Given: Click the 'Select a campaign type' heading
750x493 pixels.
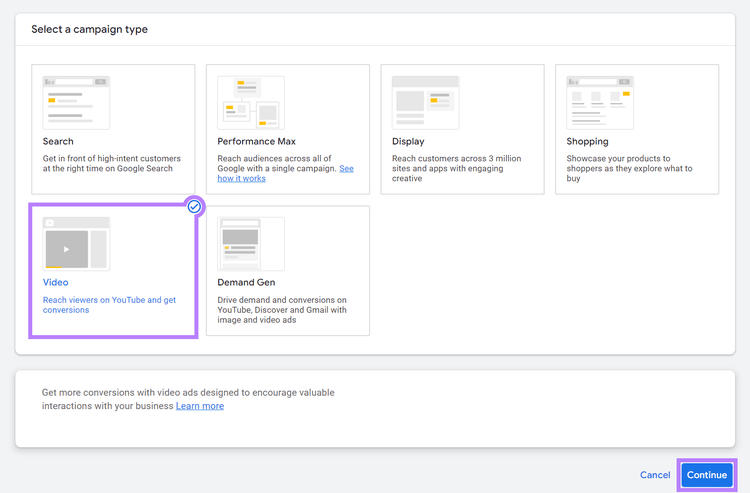Looking at the screenshot, I should pos(89,30).
